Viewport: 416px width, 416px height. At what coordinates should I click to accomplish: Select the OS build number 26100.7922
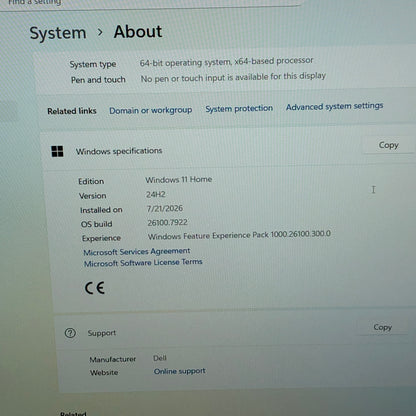click(167, 223)
